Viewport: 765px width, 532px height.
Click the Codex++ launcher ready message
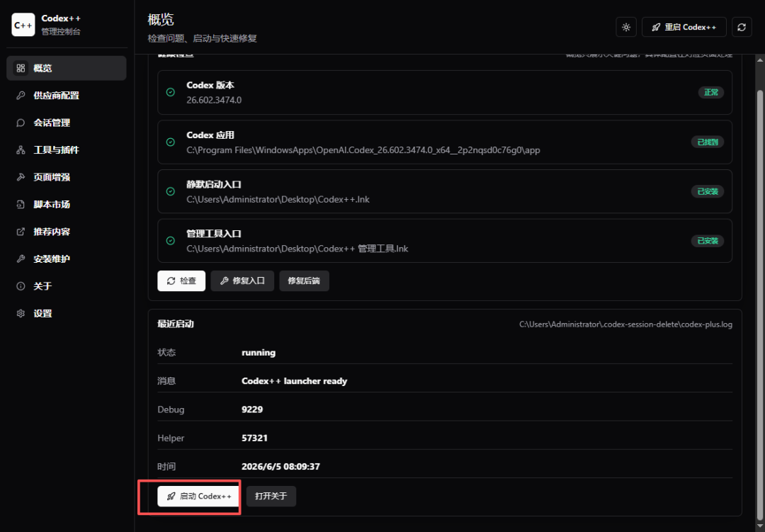pos(294,381)
